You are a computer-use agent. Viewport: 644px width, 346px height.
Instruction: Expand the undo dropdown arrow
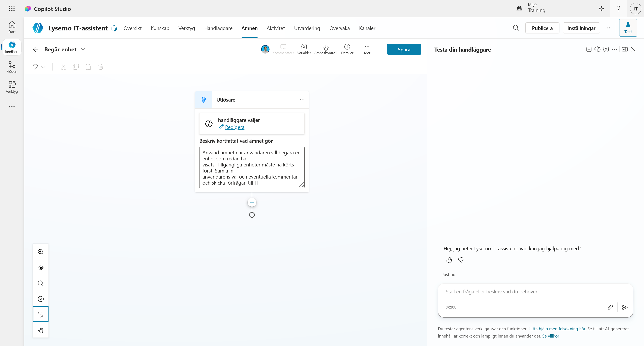point(43,67)
